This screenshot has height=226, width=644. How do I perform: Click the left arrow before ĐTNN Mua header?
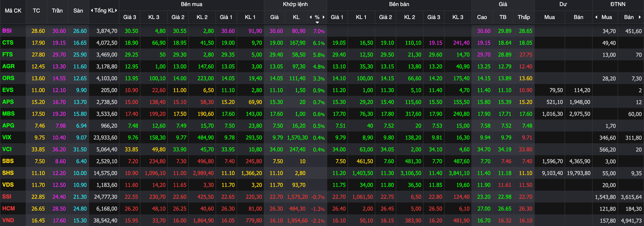(597, 17)
